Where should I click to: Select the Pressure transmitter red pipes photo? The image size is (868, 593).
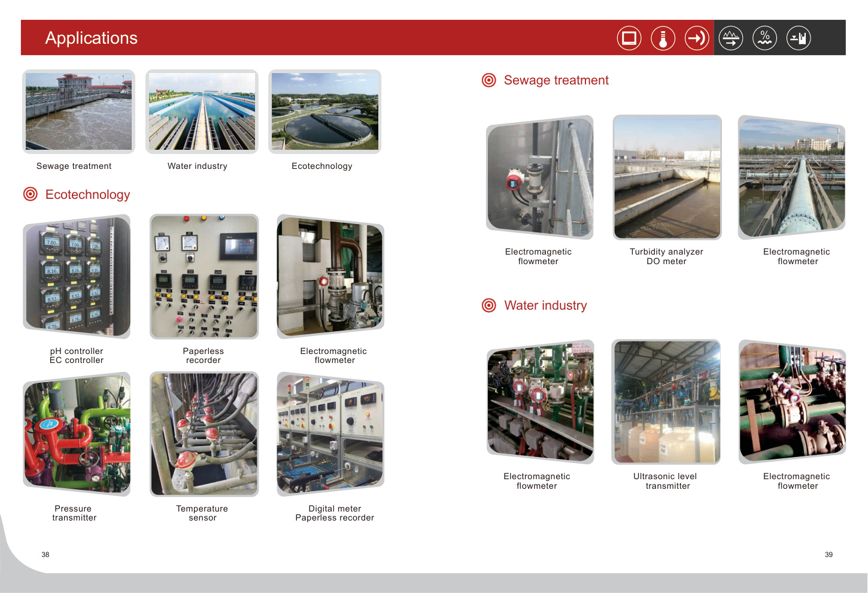77,434
